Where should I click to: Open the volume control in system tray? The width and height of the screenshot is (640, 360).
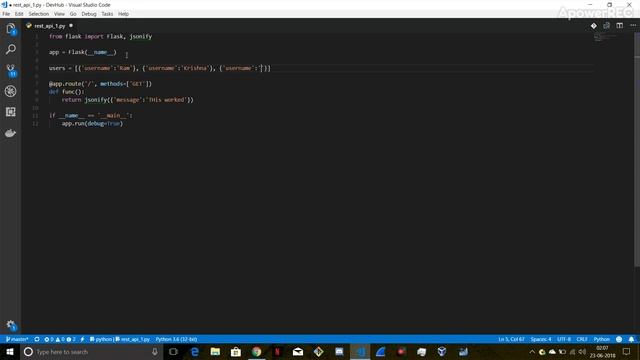pos(583,352)
